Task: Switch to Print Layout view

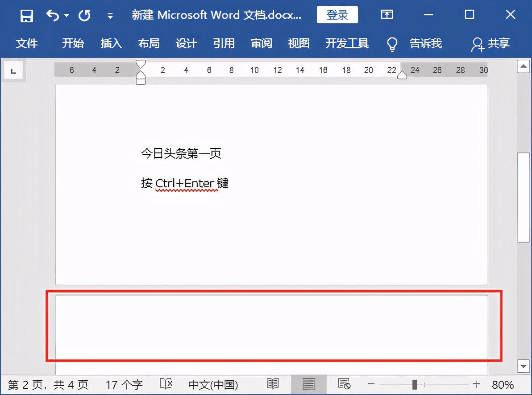Action: coord(309,384)
